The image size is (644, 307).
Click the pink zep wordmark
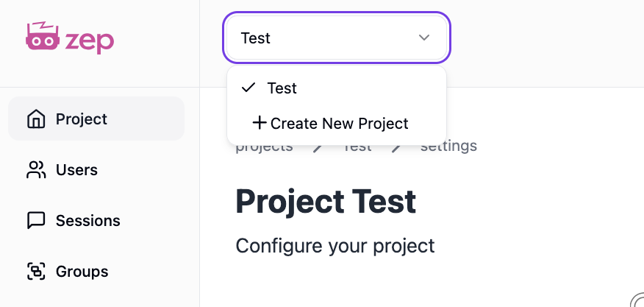tap(89, 40)
